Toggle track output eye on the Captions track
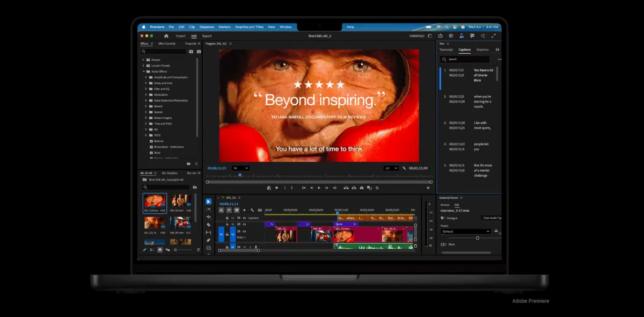Screen dimensions: 644x317 244,218
